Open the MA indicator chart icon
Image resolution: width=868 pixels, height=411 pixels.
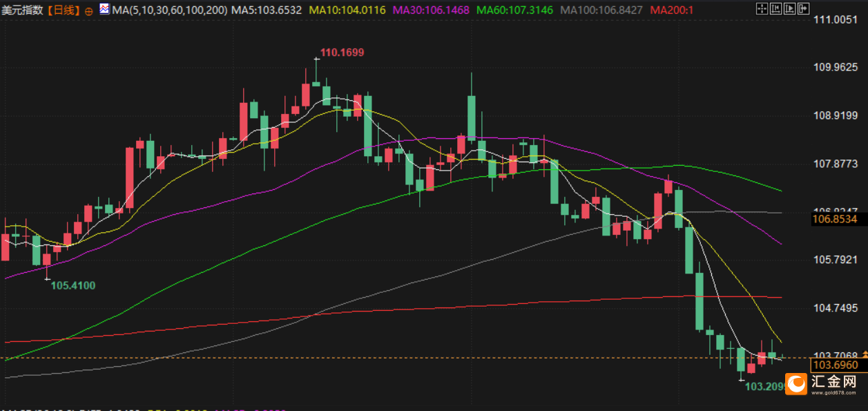coord(104,10)
